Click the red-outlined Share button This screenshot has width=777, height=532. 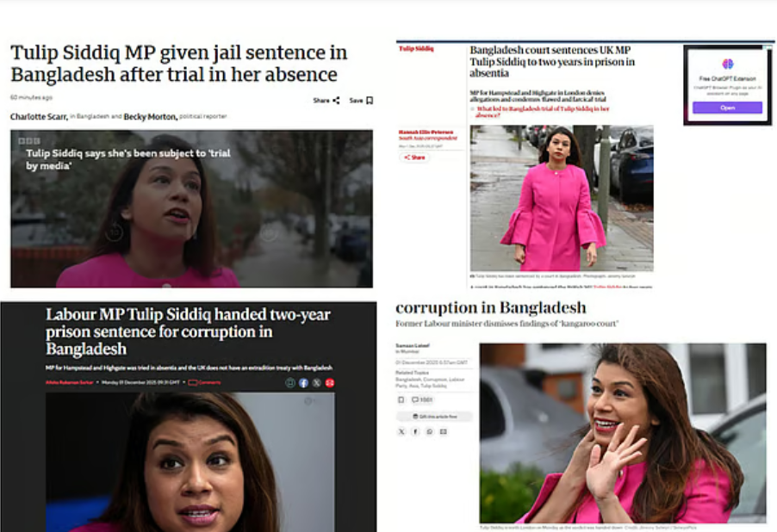[x=414, y=158]
